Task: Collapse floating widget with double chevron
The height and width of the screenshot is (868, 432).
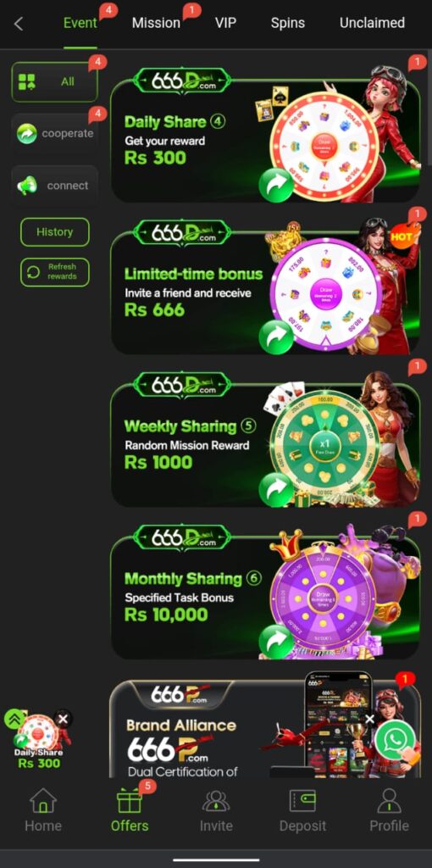Action: pos(14,719)
